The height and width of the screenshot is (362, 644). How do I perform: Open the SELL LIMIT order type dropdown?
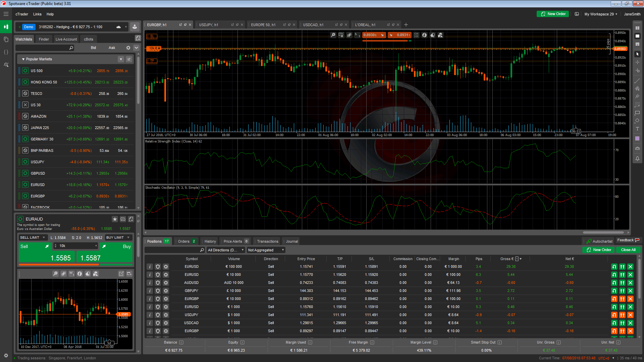pyautogui.click(x=33, y=238)
